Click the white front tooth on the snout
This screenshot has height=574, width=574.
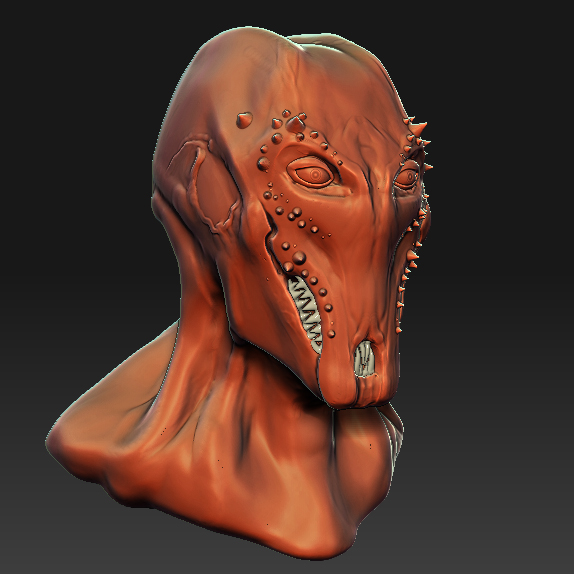364,359
